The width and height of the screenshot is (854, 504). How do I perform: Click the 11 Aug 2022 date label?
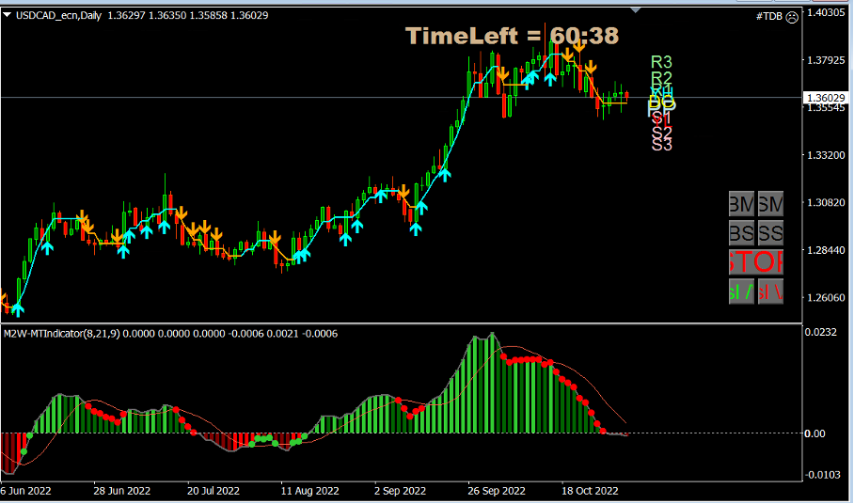click(309, 491)
